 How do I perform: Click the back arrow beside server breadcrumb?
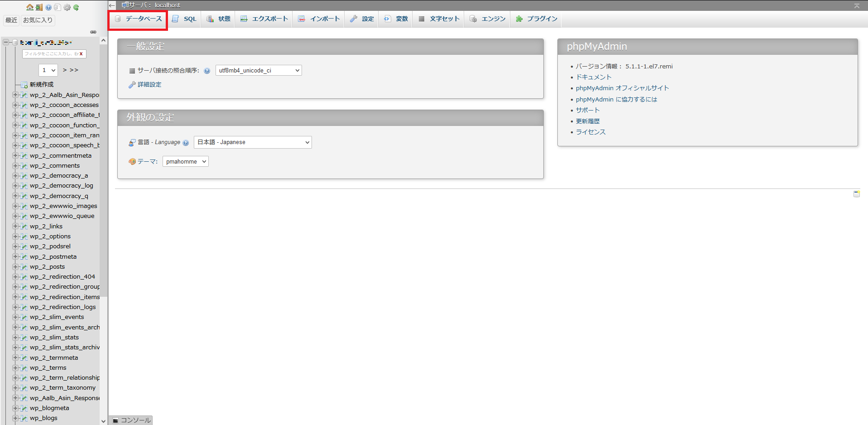pos(112,5)
